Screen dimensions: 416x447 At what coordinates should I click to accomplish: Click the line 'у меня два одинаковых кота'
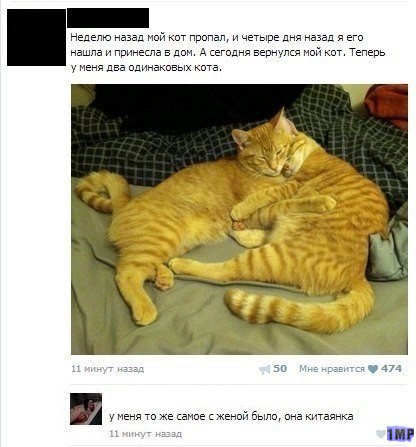click(146, 68)
